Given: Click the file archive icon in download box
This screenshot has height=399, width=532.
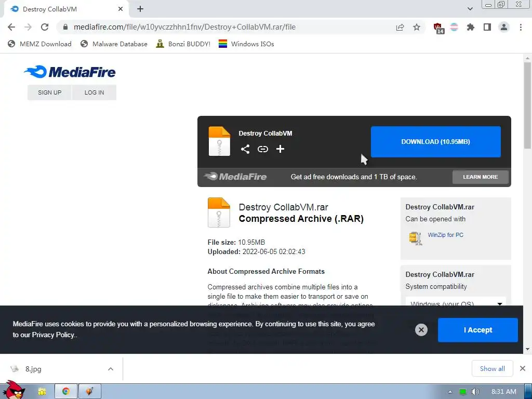Looking at the screenshot, I should point(219,141).
